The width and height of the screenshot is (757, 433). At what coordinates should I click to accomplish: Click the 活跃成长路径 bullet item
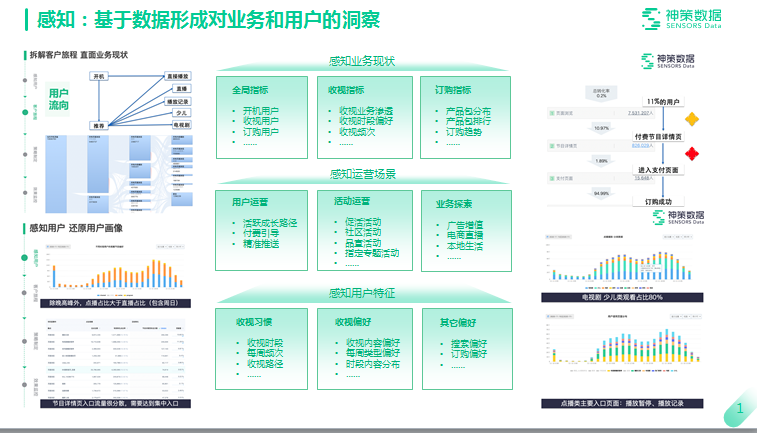(270, 223)
